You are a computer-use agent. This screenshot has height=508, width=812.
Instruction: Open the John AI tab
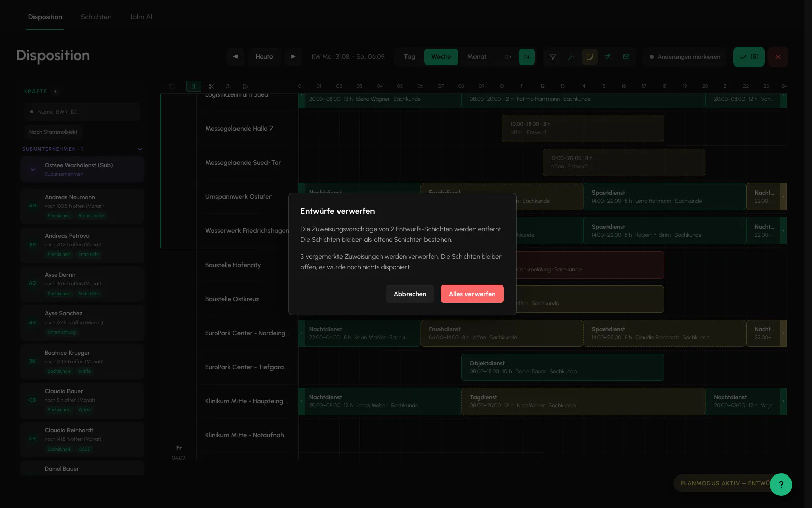click(x=141, y=17)
